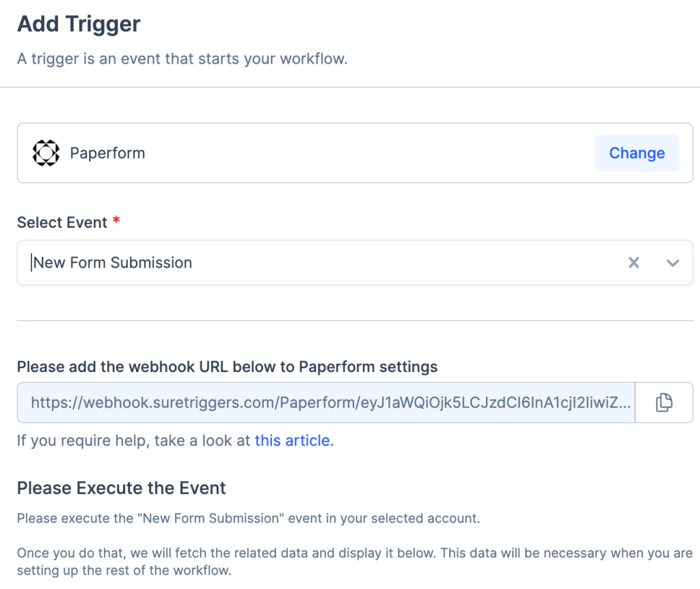Clear the selected event with X icon

pos(634,263)
